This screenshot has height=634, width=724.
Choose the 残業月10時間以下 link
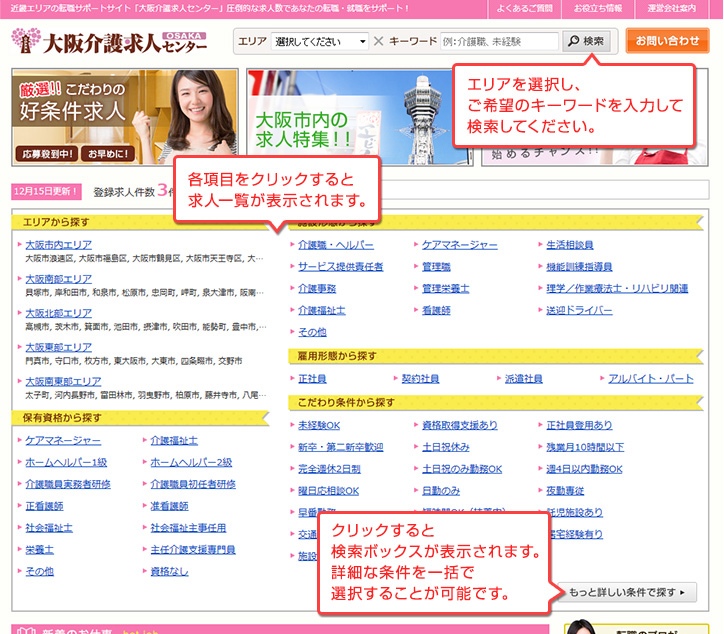pyautogui.click(x=585, y=447)
